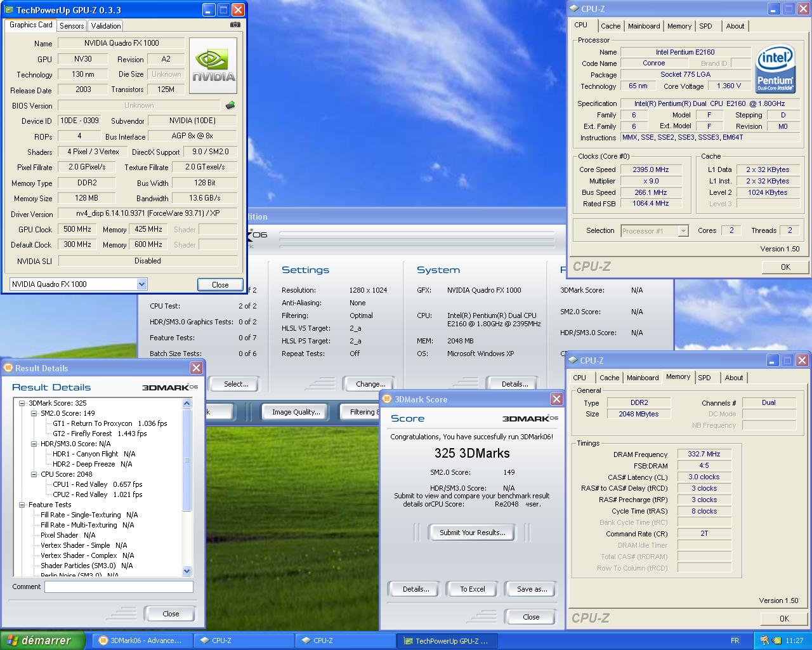
Task: Select GT1 - Return To Proxycon result row
Action: [x=110, y=423]
